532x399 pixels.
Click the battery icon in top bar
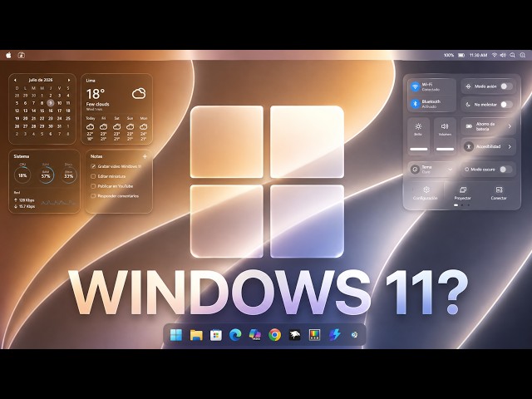(461, 55)
